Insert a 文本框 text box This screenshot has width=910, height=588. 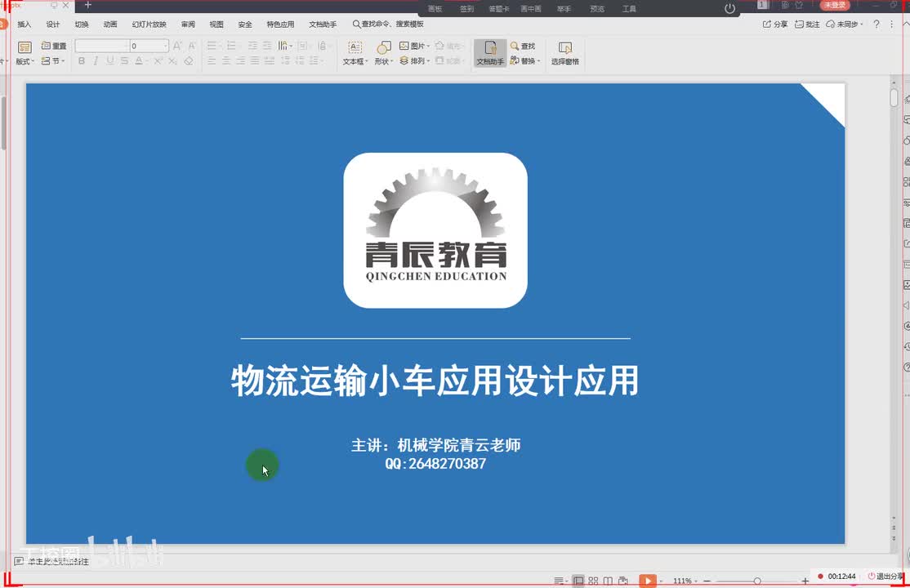(x=355, y=53)
